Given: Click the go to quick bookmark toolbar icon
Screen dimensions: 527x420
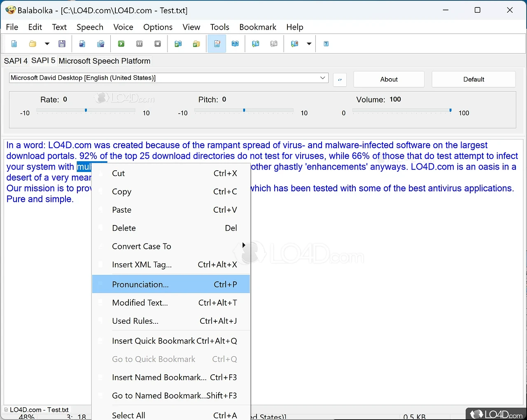Looking at the screenshot, I should (274, 44).
